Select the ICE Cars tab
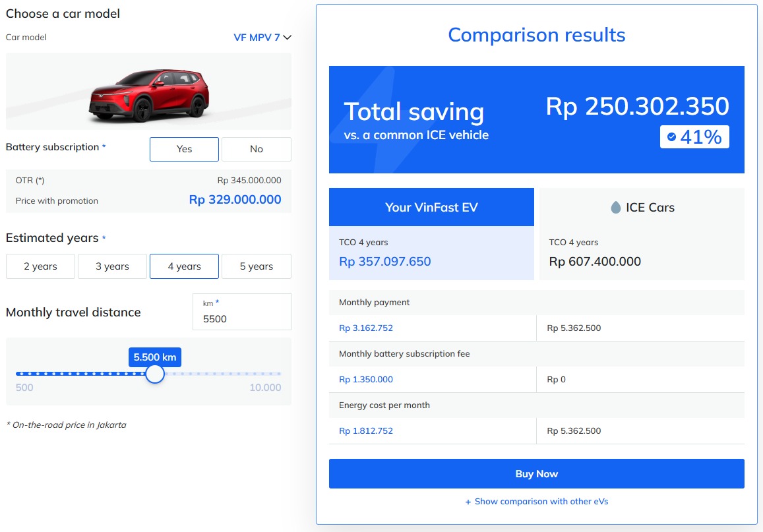This screenshot has width=763, height=532. (642, 207)
